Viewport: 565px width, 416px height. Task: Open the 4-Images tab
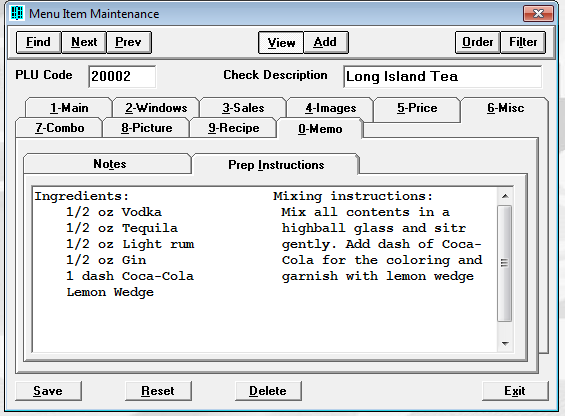(330, 108)
